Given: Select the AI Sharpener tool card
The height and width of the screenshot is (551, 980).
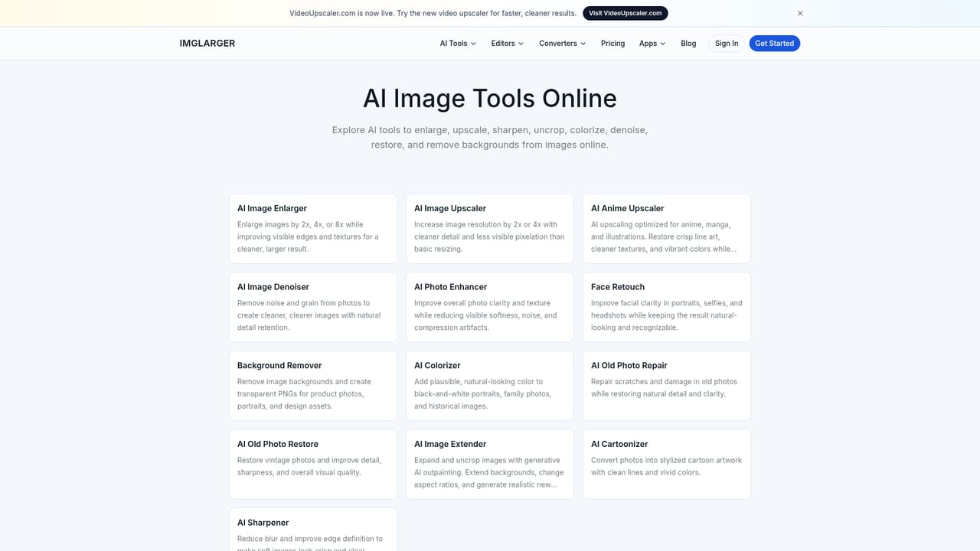Looking at the screenshot, I should (x=313, y=530).
